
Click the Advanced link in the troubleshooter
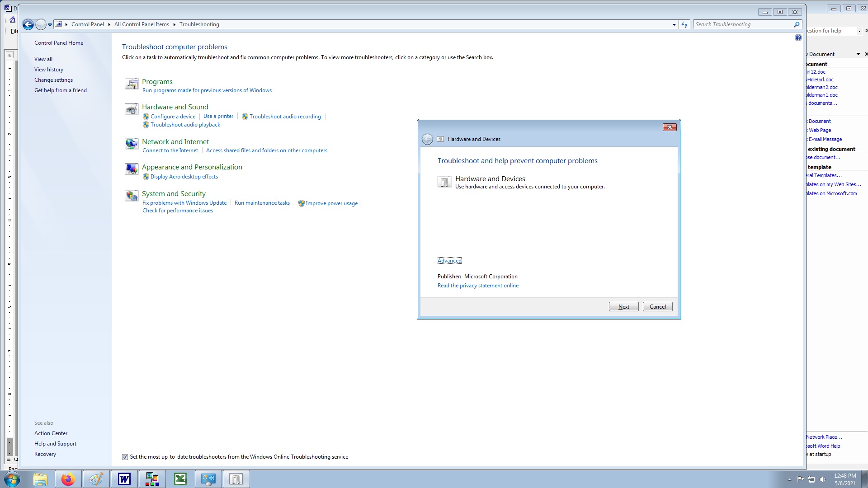click(x=449, y=261)
